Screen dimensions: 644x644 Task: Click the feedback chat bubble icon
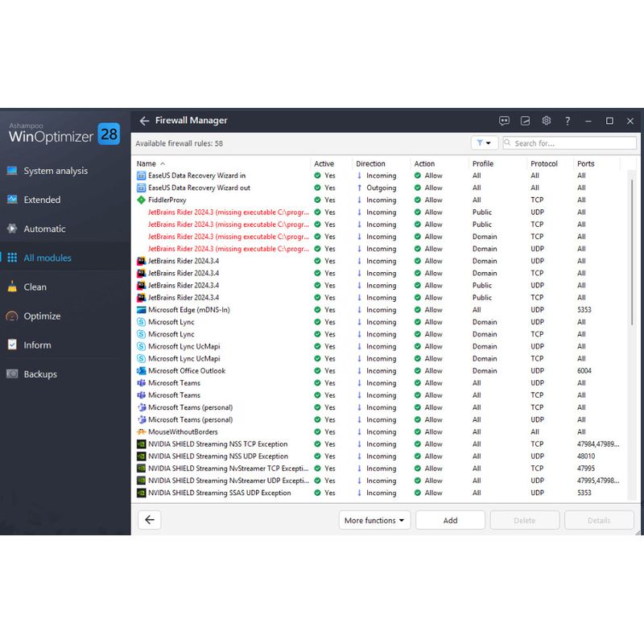pyautogui.click(x=504, y=121)
